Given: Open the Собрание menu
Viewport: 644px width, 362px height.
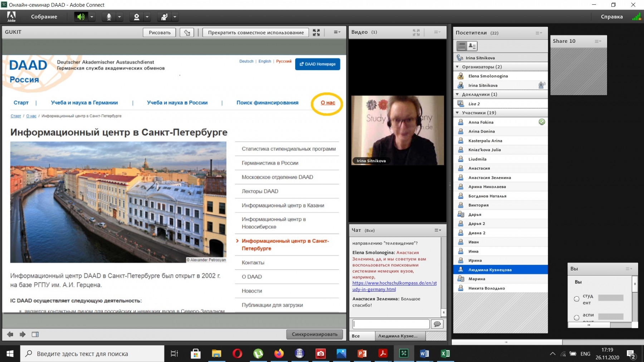Looking at the screenshot, I should (x=44, y=17).
